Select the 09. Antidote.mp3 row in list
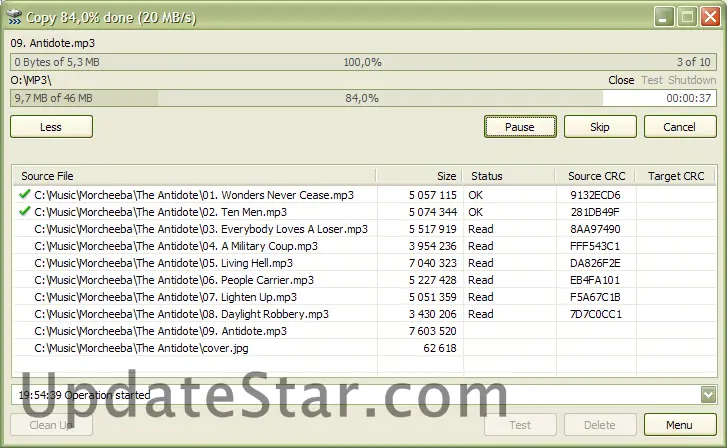This screenshot has width=727, height=448. [364, 331]
